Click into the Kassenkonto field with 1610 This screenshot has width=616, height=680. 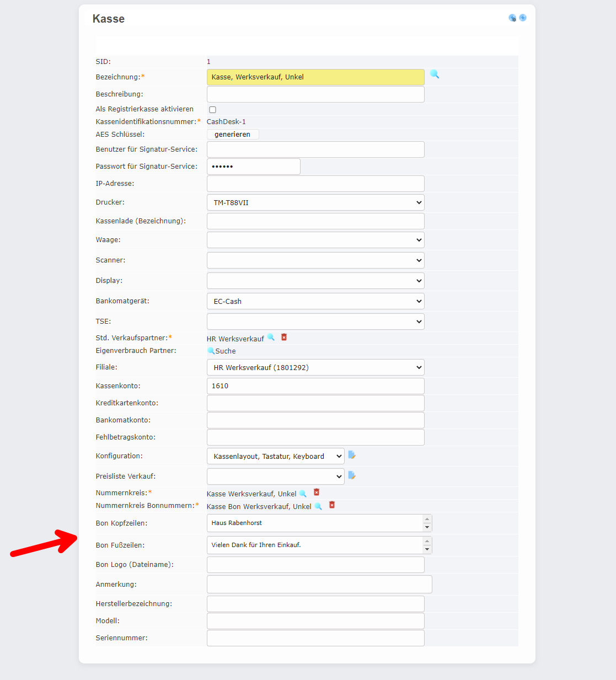point(315,386)
